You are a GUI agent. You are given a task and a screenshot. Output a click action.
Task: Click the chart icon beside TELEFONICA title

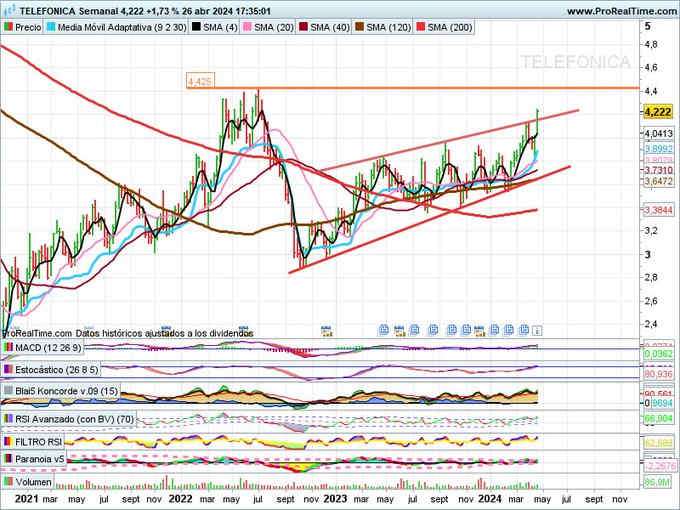[x=9, y=10]
